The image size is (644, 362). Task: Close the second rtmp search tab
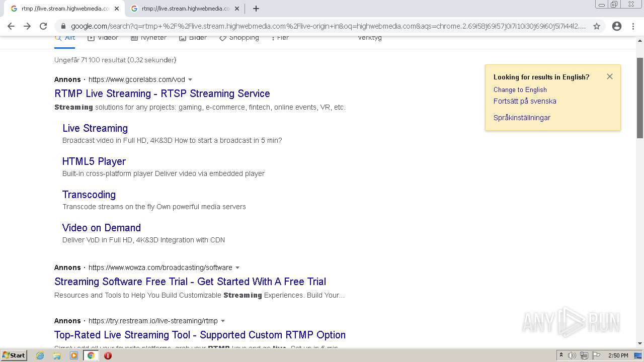tap(237, 9)
